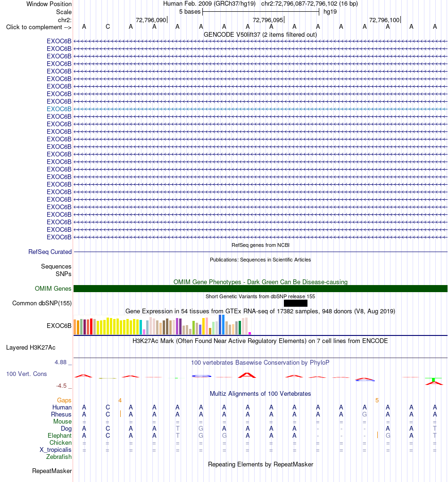Click the orange gap count 4

point(120,400)
